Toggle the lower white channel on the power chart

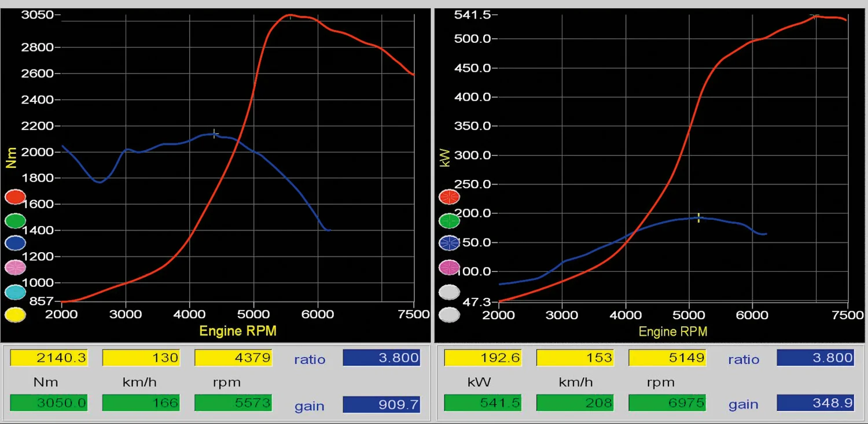(450, 315)
